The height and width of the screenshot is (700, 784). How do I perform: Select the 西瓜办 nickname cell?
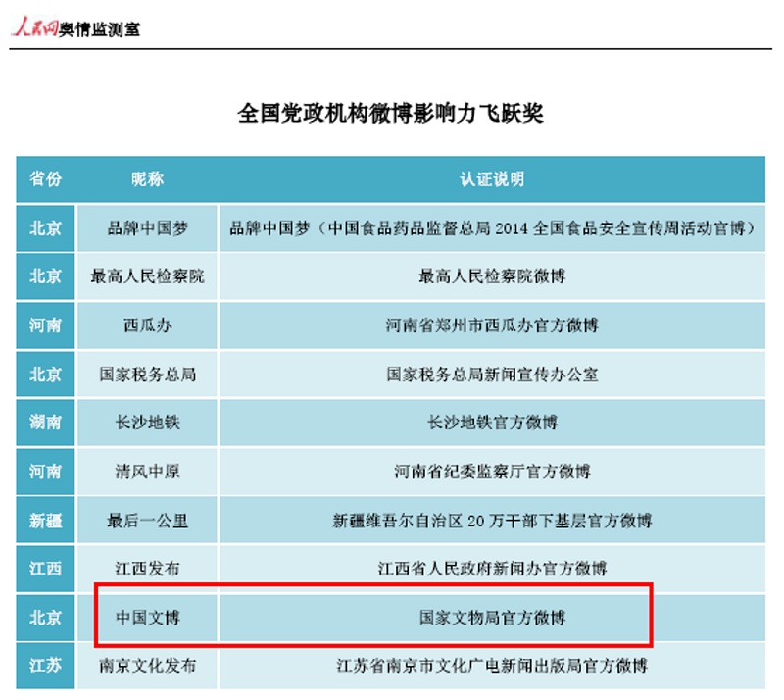click(148, 325)
